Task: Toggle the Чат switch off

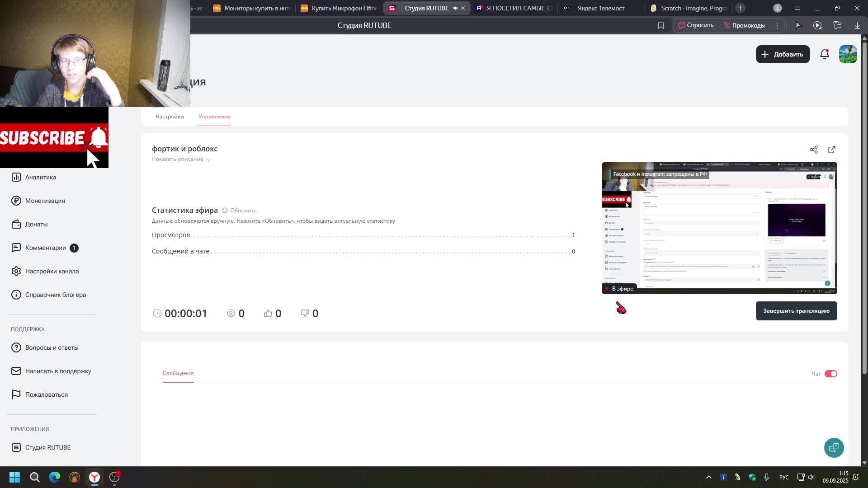Action: 830,374
